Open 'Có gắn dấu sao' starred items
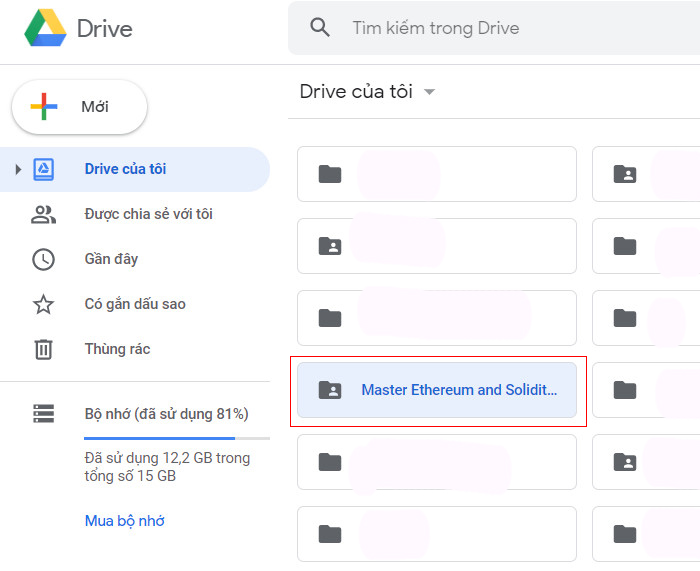 pos(135,304)
